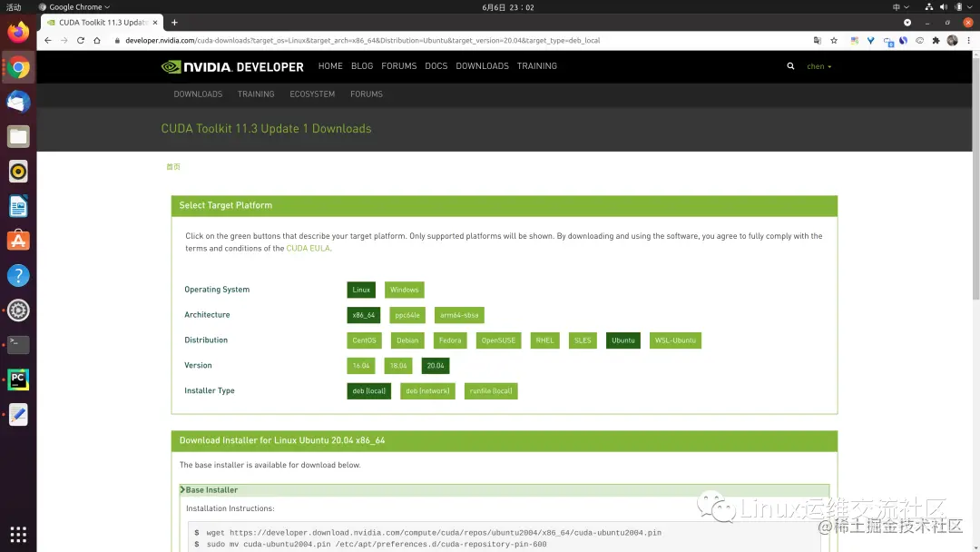Click the page vertical scrollbar
The image size is (980, 552).
975,178
